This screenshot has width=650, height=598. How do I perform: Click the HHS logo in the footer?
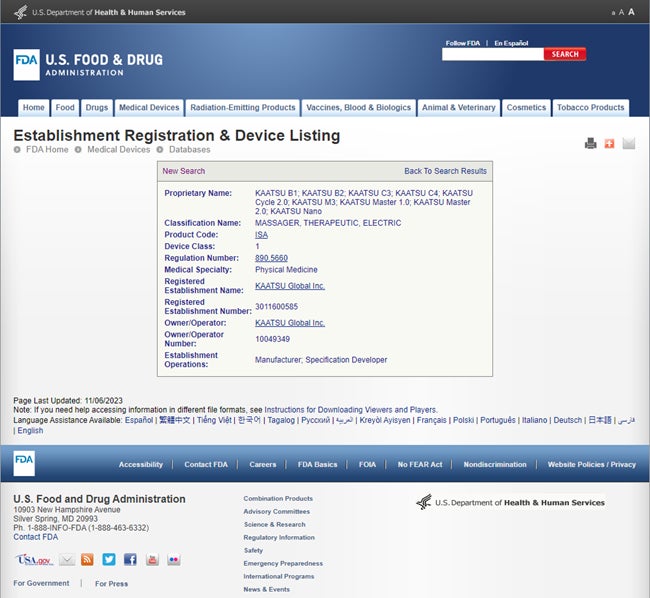510,502
